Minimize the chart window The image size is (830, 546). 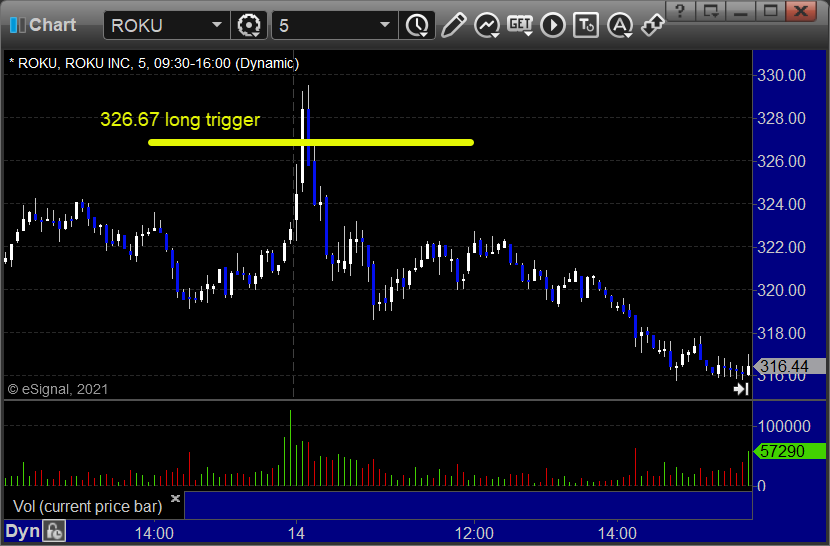(741, 11)
